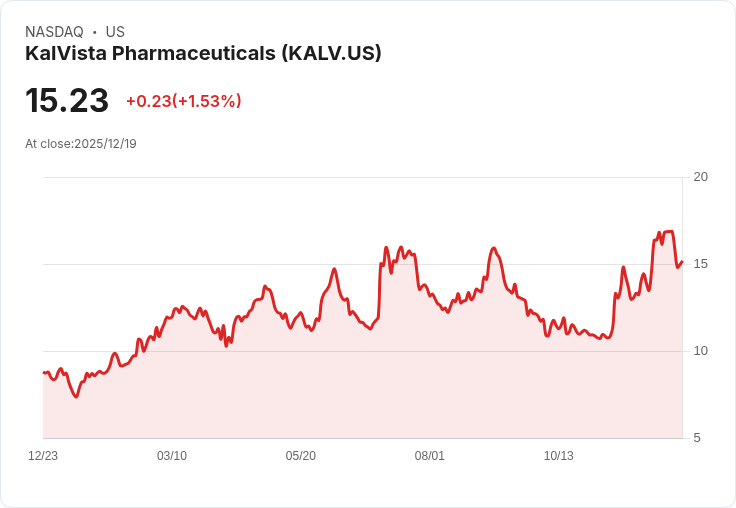
Task: Click the chart line's starting point at 12/23
Action: [44, 372]
